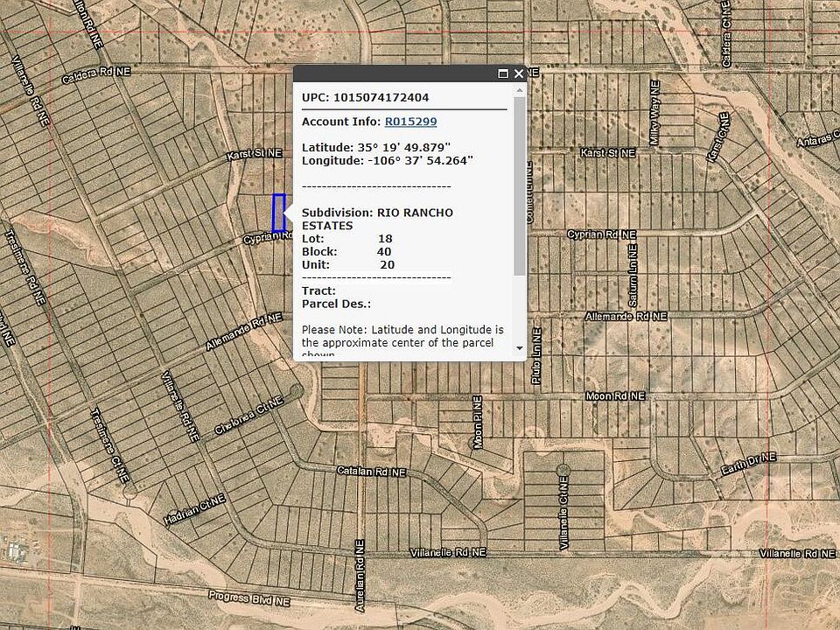This screenshot has height=630, width=840.
Task: Click the Aurelian Rd NE road label
Action: [x=360, y=574]
